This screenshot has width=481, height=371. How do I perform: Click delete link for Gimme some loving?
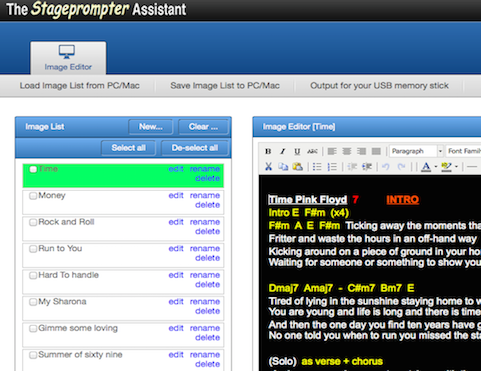coord(207,338)
